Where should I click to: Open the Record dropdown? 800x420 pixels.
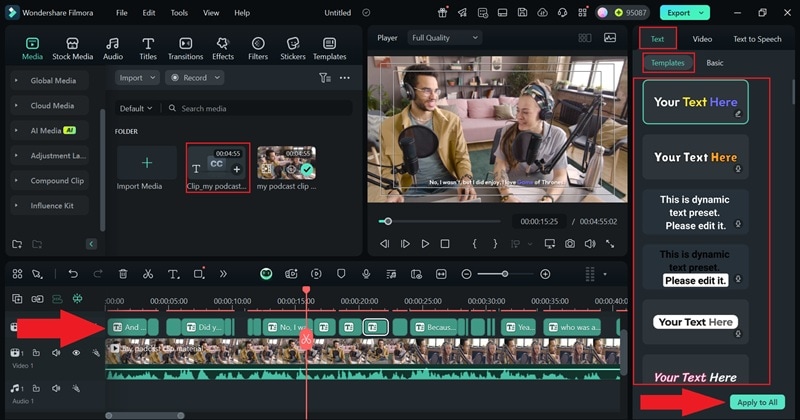pos(195,78)
